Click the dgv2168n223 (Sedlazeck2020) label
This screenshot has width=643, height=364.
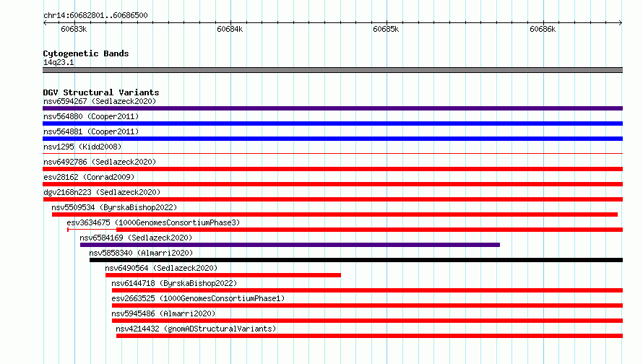102,192
